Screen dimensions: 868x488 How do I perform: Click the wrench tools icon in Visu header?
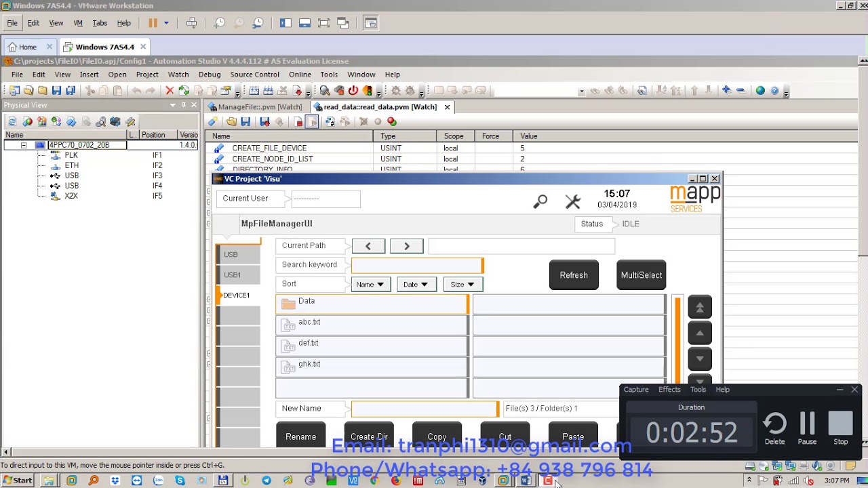[x=572, y=201]
